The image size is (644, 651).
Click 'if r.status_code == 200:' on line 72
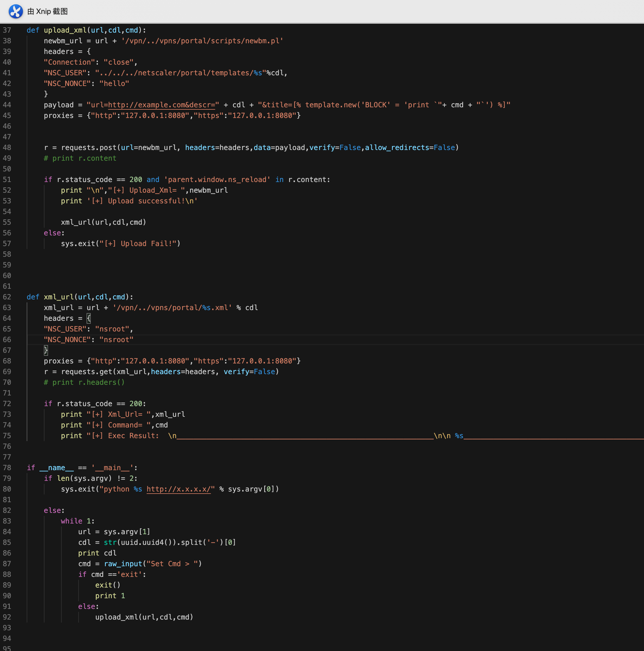click(95, 404)
